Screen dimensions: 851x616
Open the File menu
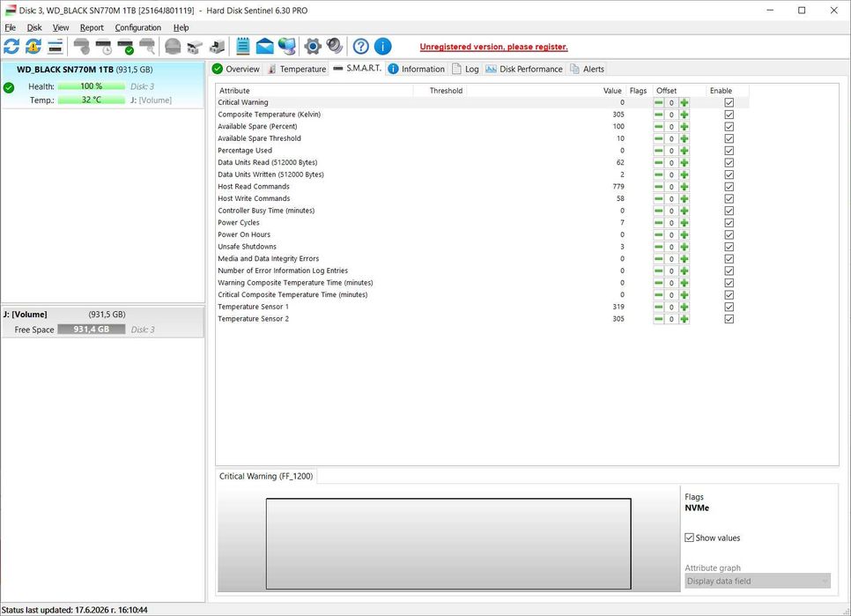point(11,27)
